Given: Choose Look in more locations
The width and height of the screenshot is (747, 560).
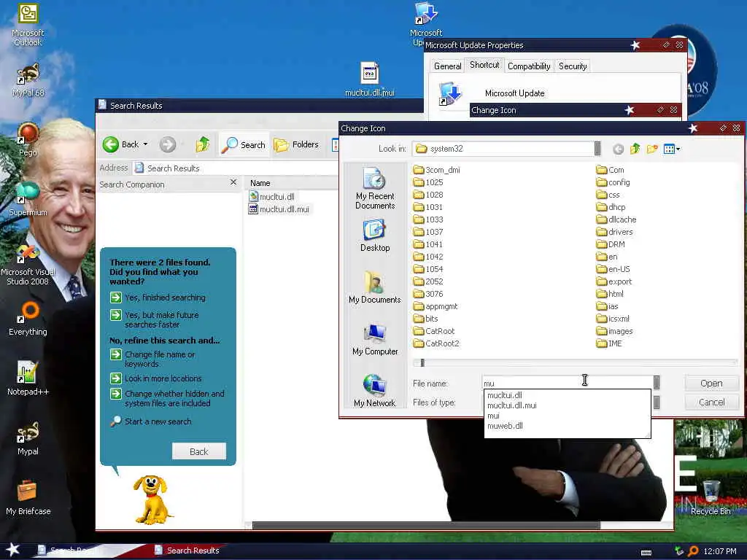Looking at the screenshot, I should coord(156,378).
